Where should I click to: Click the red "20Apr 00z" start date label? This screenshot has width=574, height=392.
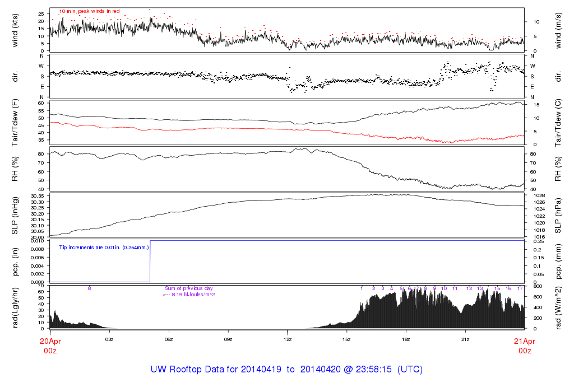click(x=50, y=346)
